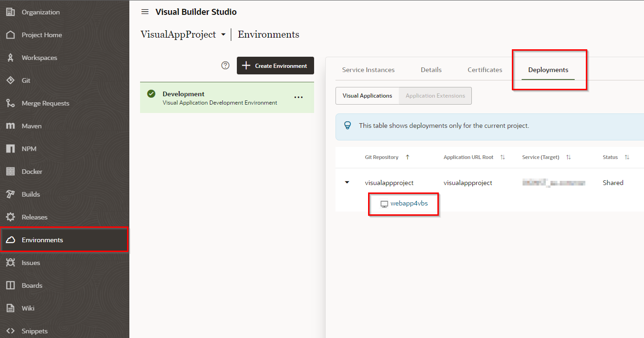Sort deployments by Status column
Viewport: 644px width, 338px height.
(x=627, y=157)
